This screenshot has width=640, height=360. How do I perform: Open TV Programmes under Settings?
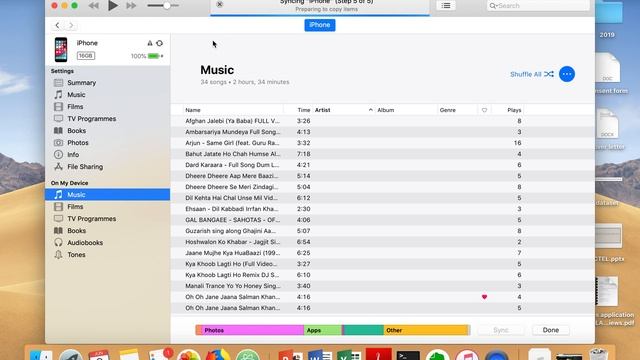coord(91,119)
